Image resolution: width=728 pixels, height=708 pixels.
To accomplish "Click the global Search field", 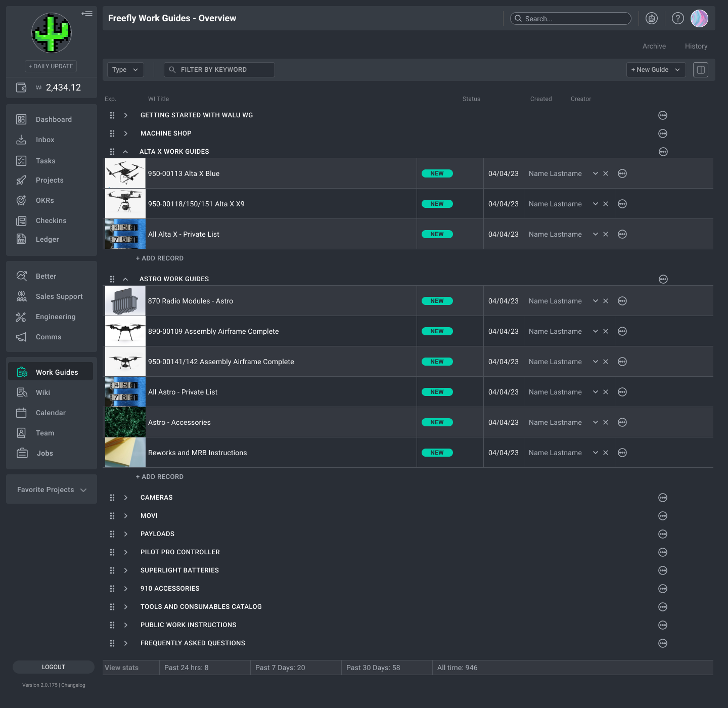I will click(571, 19).
